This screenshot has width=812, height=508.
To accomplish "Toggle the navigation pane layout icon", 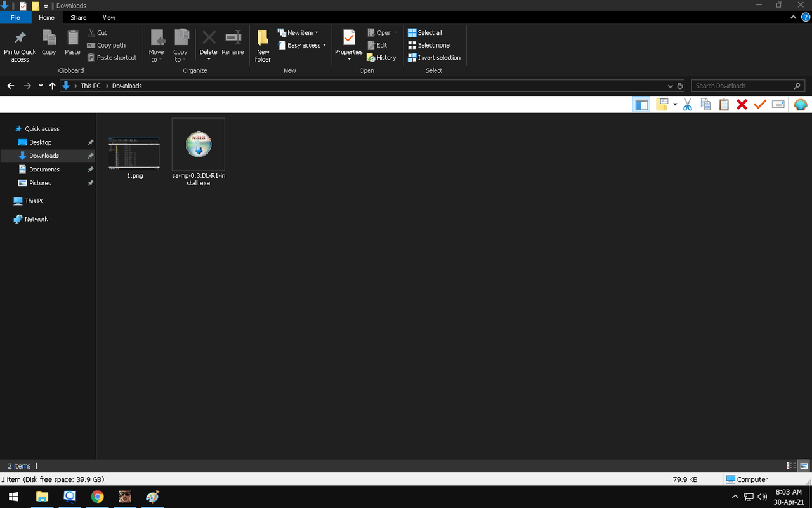I will [641, 105].
